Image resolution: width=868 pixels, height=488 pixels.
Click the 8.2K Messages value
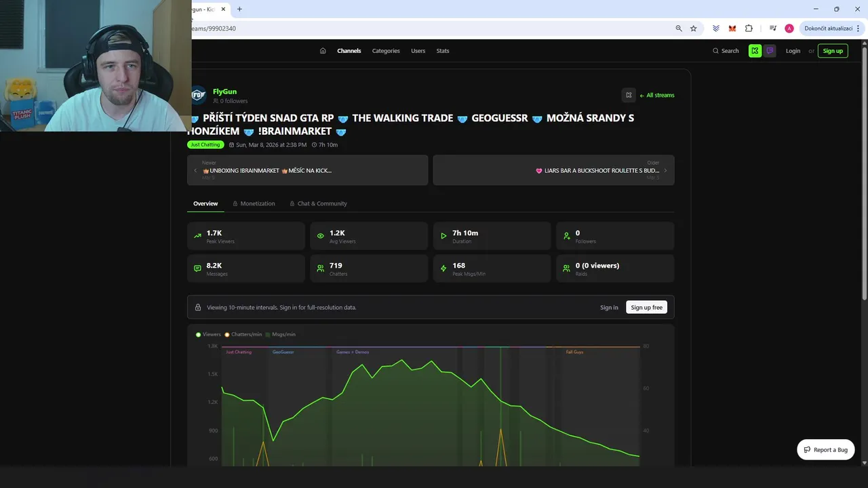(x=214, y=265)
